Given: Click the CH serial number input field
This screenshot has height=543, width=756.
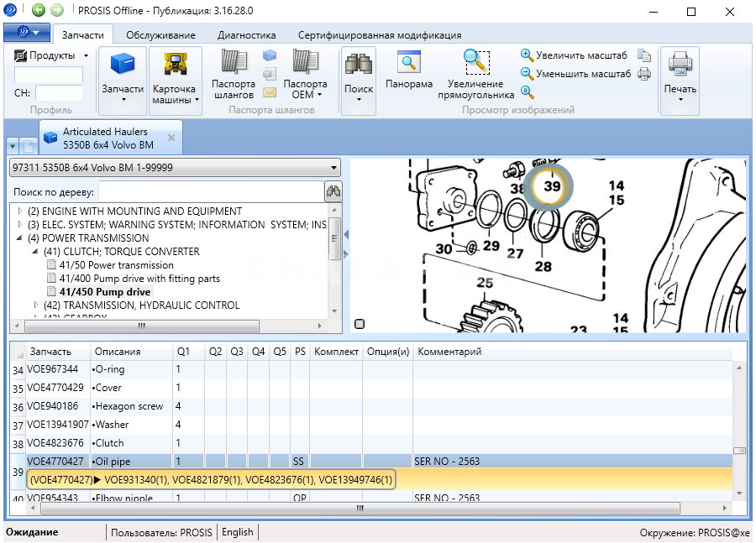Looking at the screenshot, I should [x=59, y=93].
